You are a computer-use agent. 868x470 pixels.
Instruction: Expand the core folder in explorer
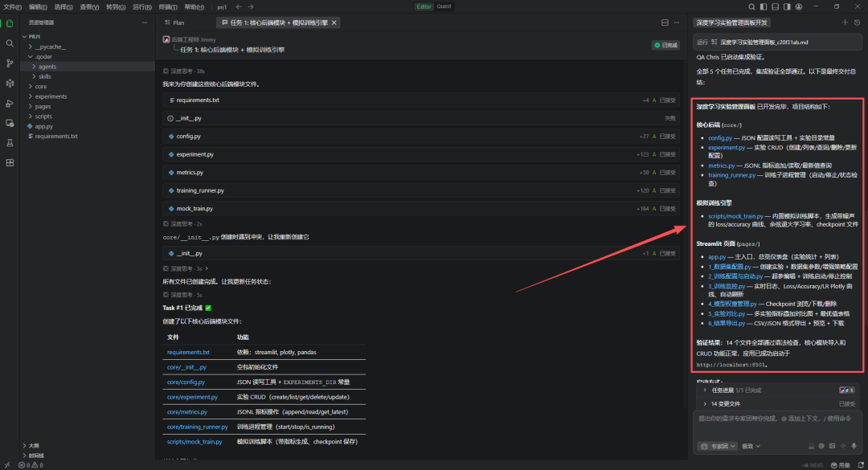(40, 87)
